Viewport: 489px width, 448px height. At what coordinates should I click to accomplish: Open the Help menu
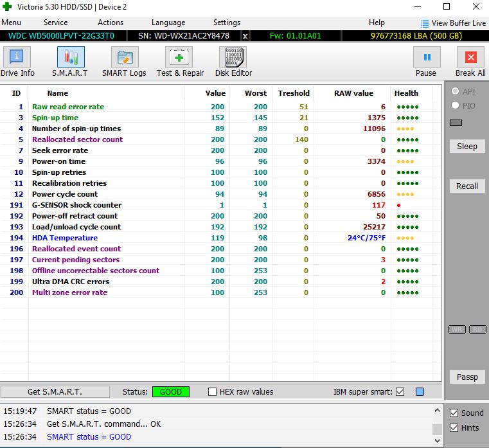(377, 22)
